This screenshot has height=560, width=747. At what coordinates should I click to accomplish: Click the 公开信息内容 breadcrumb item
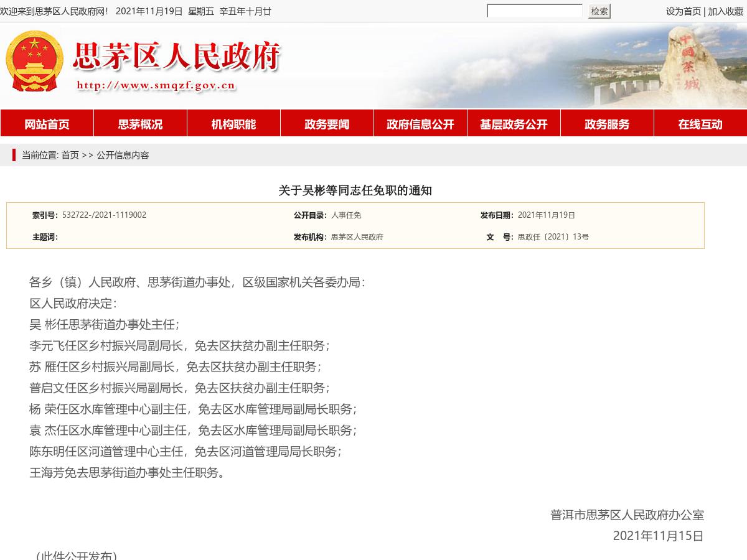[123, 156]
